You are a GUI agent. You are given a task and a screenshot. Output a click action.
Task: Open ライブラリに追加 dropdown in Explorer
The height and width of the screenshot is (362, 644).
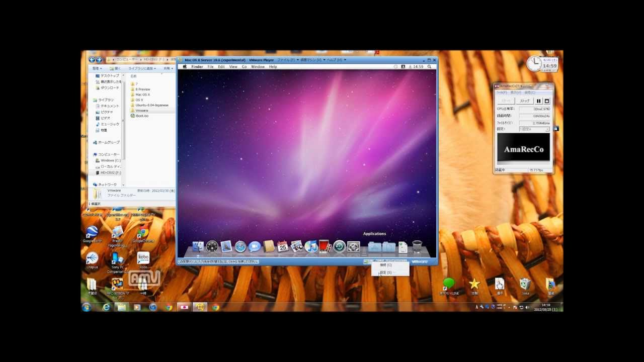click(142, 68)
